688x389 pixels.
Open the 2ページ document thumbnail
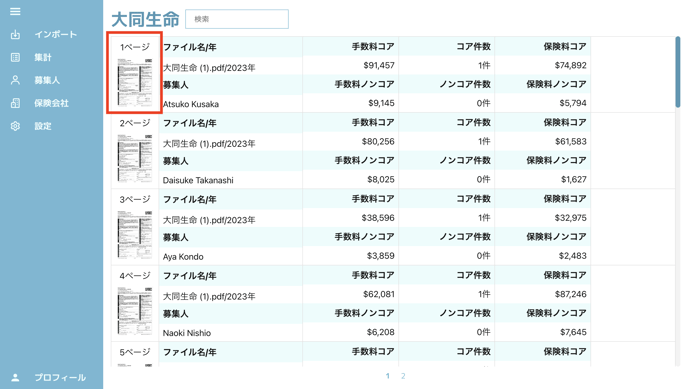135,158
